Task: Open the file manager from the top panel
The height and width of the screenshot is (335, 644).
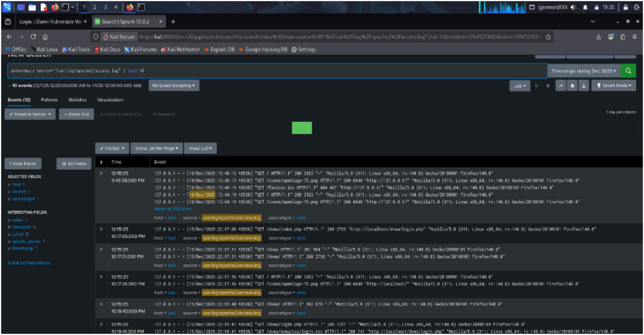Action: 32,8
